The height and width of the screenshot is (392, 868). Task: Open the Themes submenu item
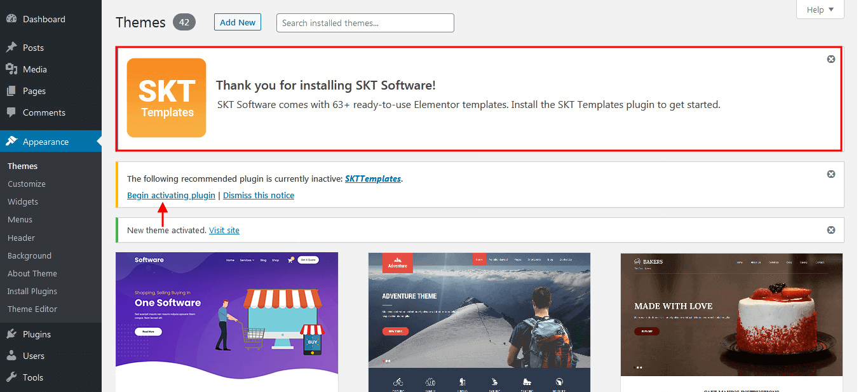coord(23,166)
